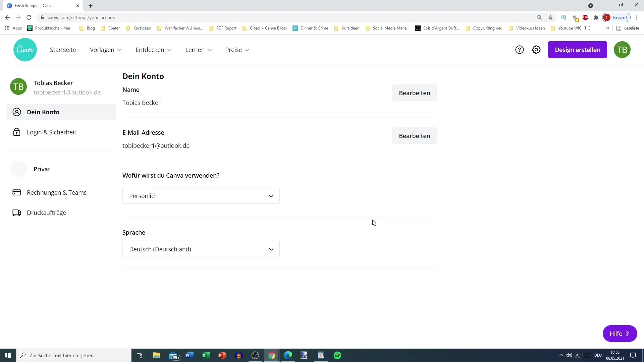This screenshot has height=362, width=644.
Task: Open Youtube WICHTIG bookmark
Action: [x=571, y=28]
